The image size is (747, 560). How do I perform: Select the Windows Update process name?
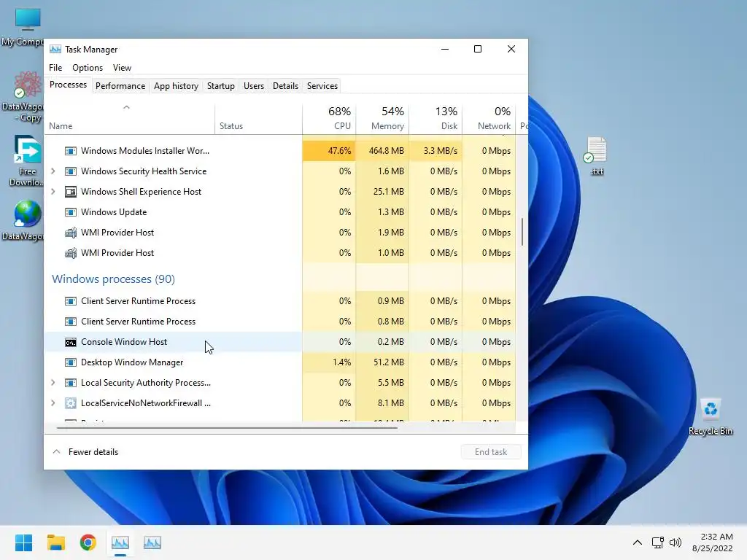coord(114,212)
